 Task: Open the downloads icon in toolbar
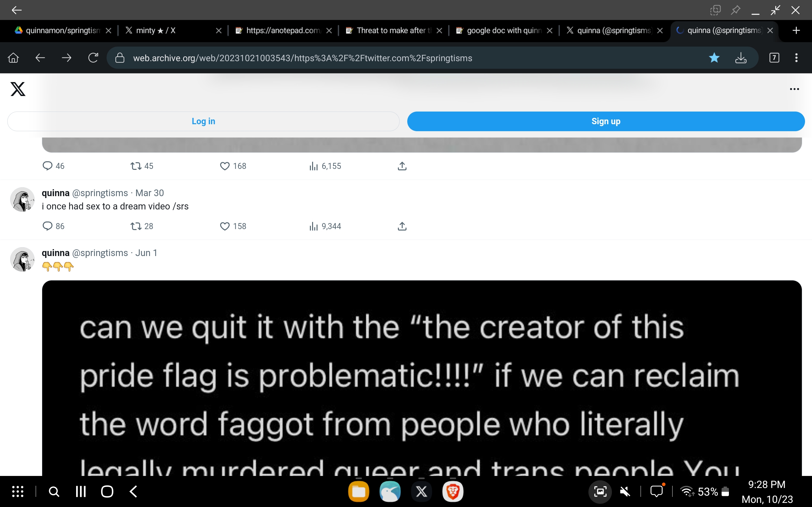coord(741,58)
